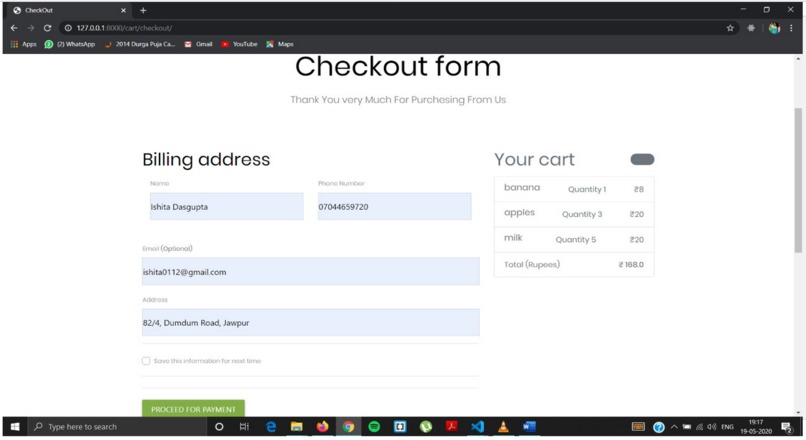Screen dimensions: 806x440
Task: Open the volume tray icon
Action: 711,427
